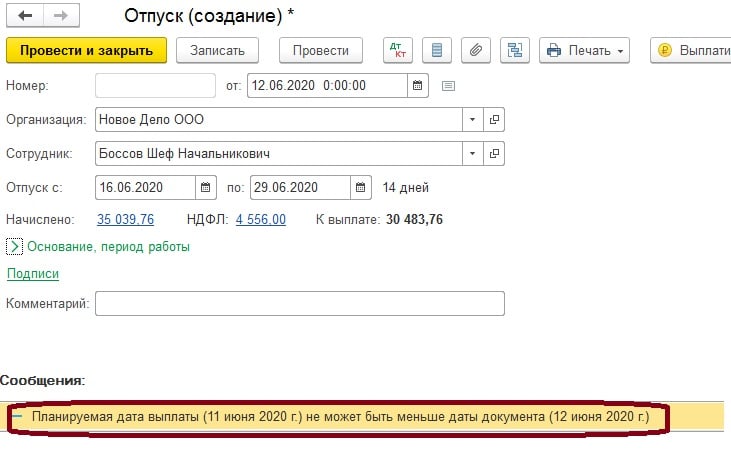
Task: Expand the Сотрудник dropdown list
Action: (471, 154)
